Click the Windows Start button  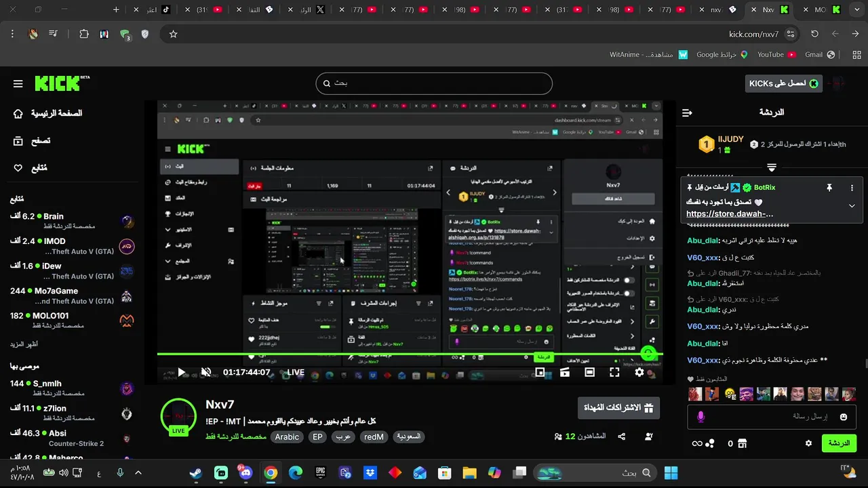click(x=671, y=473)
